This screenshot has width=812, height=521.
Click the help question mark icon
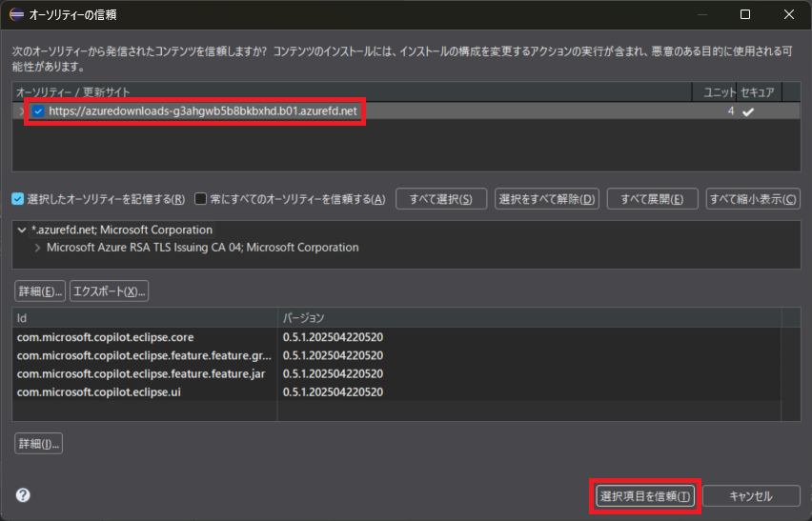tap(24, 495)
